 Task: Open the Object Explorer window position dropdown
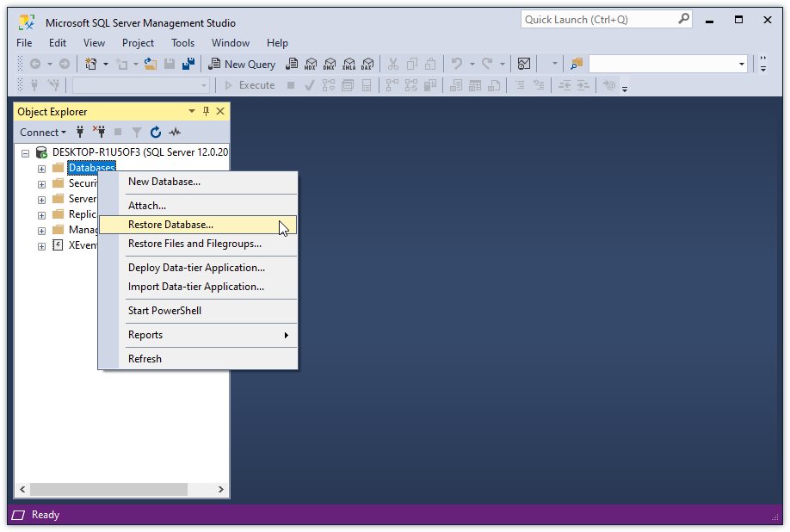(x=191, y=111)
